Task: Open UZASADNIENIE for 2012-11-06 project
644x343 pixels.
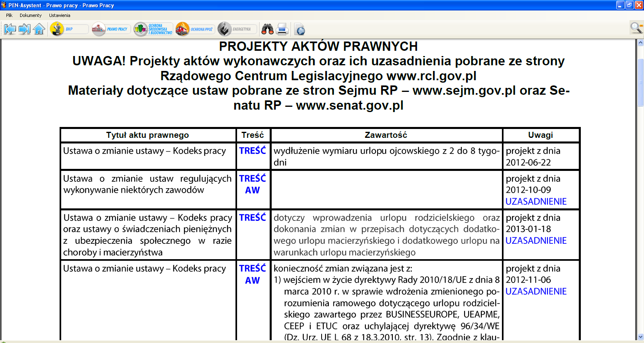Action: (x=536, y=291)
